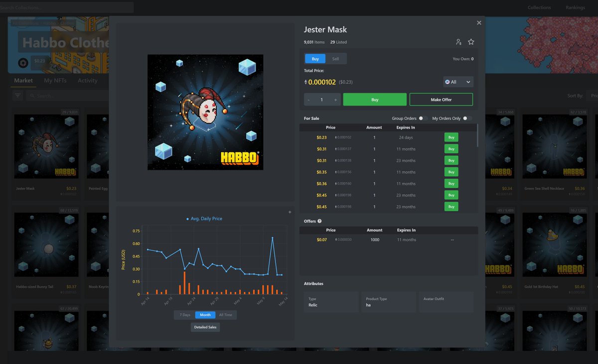598x364 pixels.
Task: Buy the $0.45 listing expiring in 11 months
Action: [x=451, y=195]
